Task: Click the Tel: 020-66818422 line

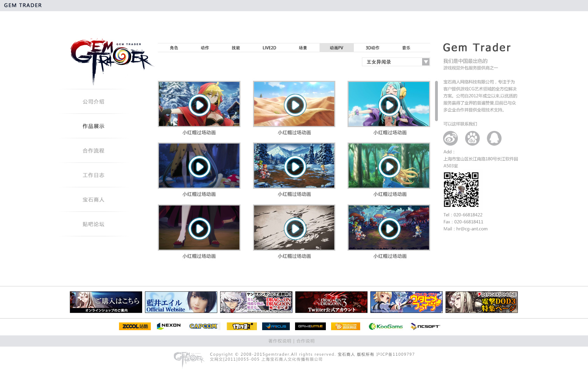Action: click(463, 215)
